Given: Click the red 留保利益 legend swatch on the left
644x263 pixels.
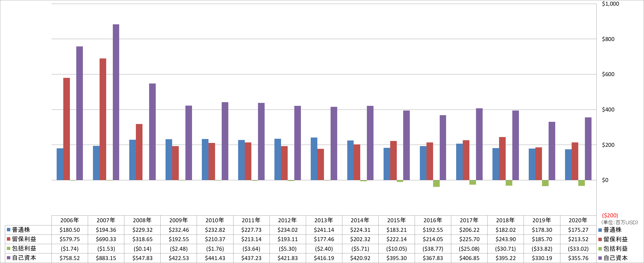Looking at the screenshot, I should click(x=9, y=239).
